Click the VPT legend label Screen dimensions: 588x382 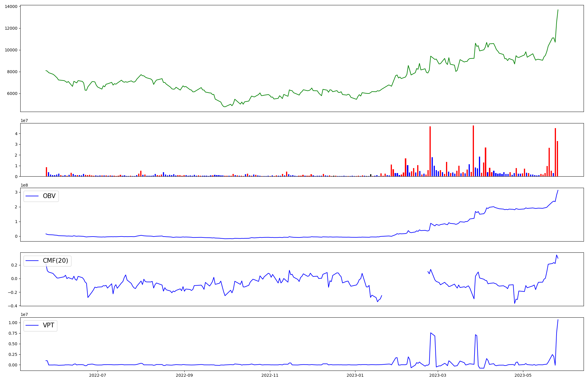[x=49, y=325]
